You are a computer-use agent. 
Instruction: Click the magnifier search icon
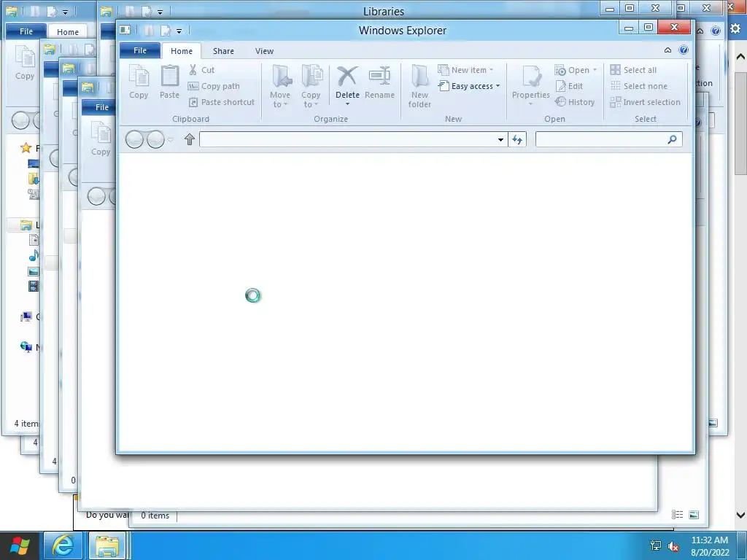pyautogui.click(x=672, y=139)
